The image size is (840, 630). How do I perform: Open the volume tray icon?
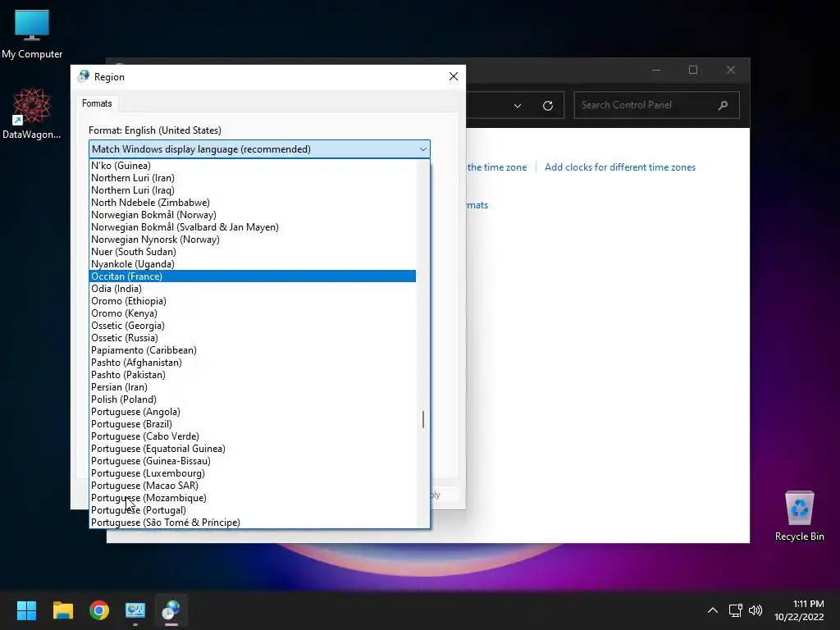pyautogui.click(x=756, y=610)
